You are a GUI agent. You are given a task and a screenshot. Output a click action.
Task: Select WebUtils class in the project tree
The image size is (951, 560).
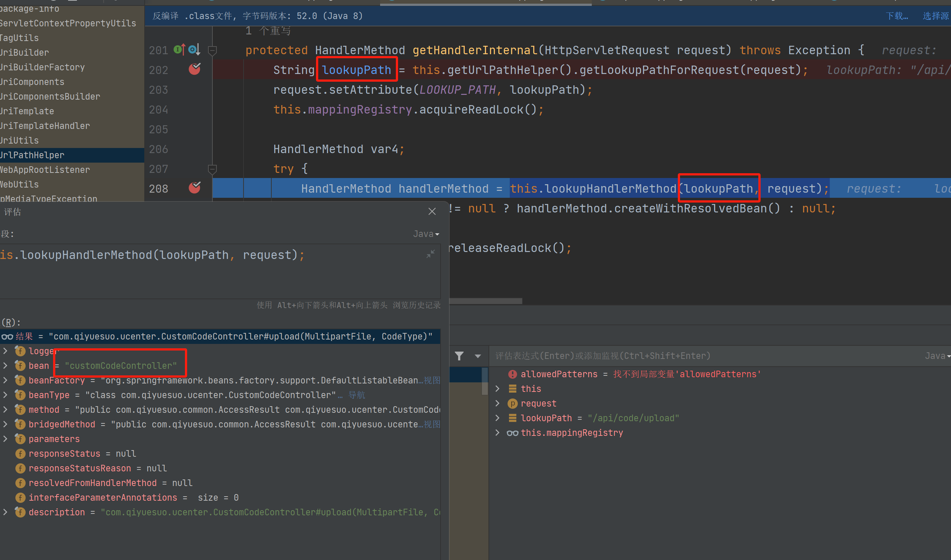point(20,185)
